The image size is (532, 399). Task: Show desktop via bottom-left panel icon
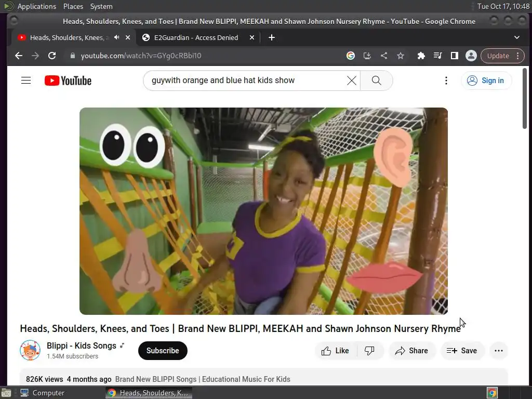pos(6,393)
